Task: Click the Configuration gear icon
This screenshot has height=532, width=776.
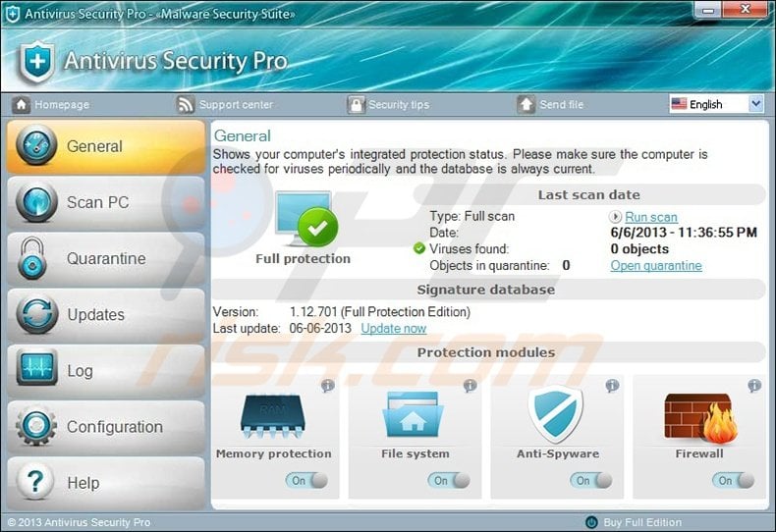Action: [x=35, y=426]
